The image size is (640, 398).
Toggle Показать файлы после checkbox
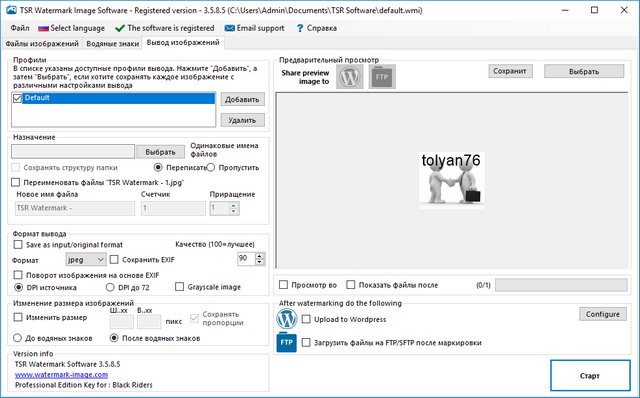(x=351, y=285)
